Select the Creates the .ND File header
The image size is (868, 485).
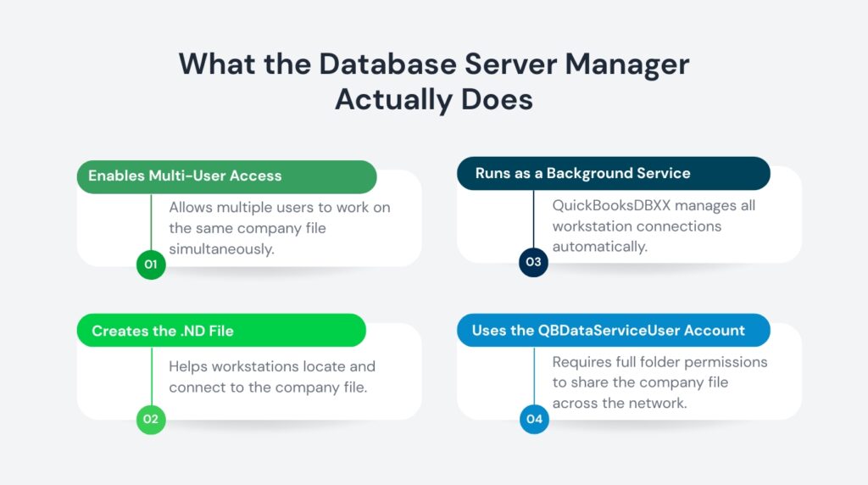click(x=221, y=331)
